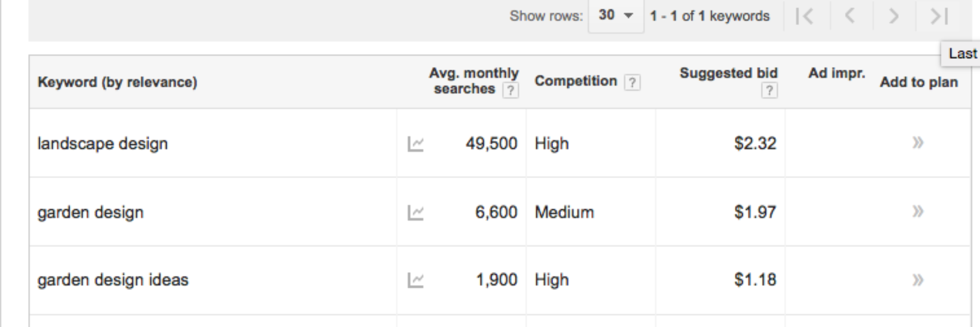The image size is (980, 327).
Task: Go to the next page of keywords
Action: click(x=893, y=16)
